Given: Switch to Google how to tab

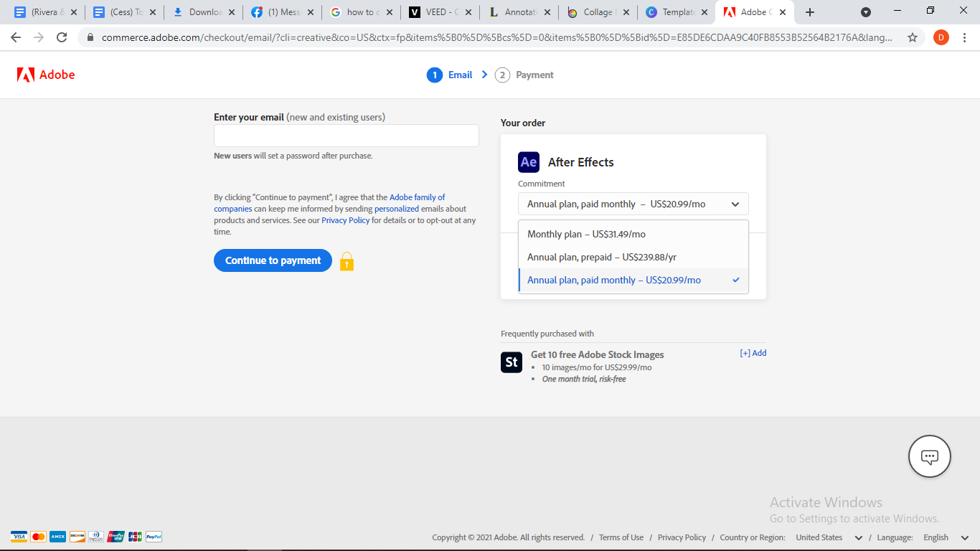Looking at the screenshot, I should coord(360,12).
